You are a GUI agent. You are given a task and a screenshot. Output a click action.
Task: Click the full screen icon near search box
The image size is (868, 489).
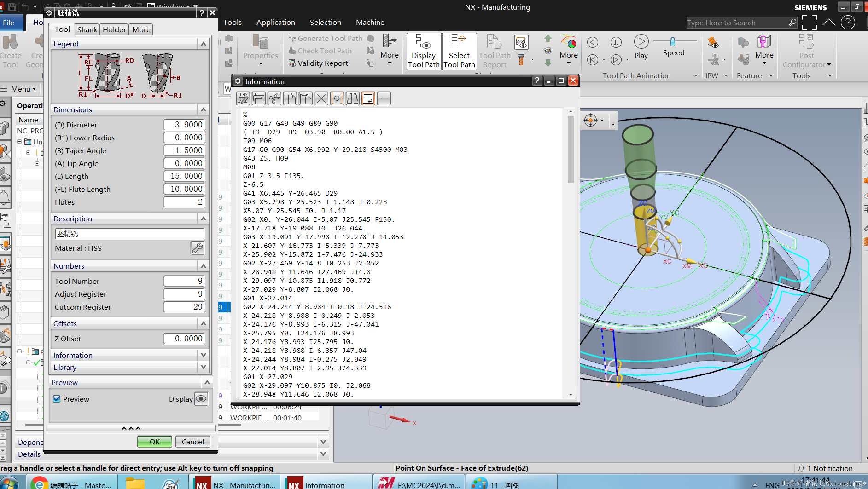pos(809,22)
